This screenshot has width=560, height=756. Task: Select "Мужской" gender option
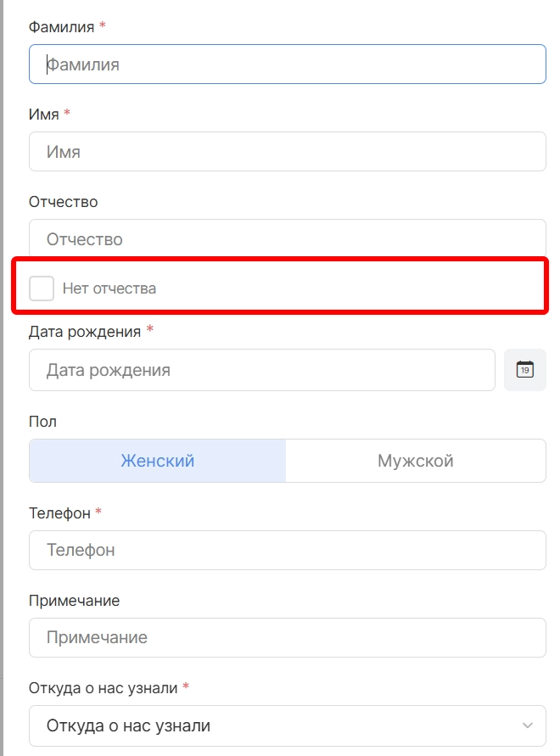[415, 461]
